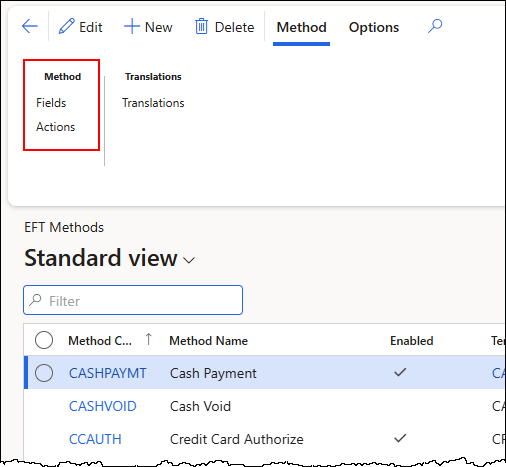Image resolution: width=506 pixels, height=467 pixels.
Task: Click the New plus icon
Action: point(132,26)
